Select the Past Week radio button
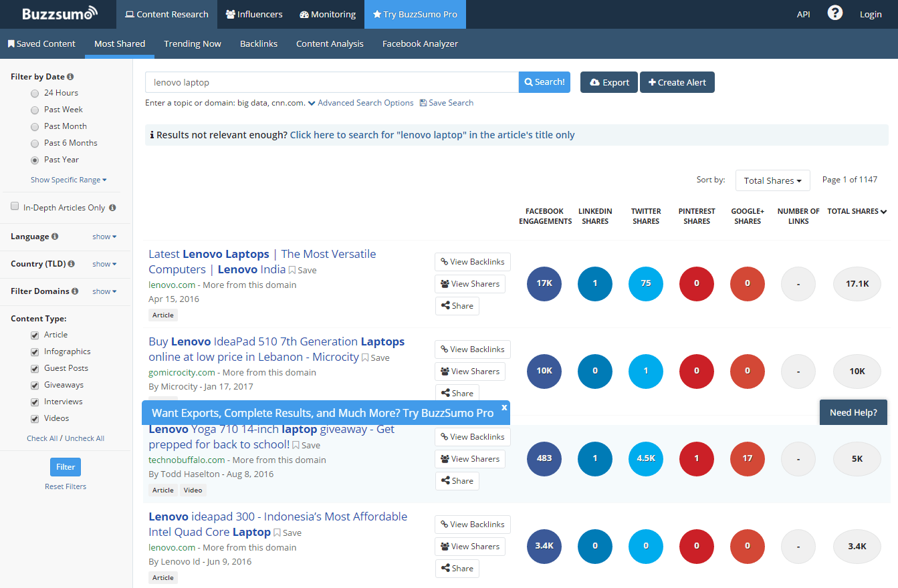This screenshot has width=898, height=588. coord(35,110)
